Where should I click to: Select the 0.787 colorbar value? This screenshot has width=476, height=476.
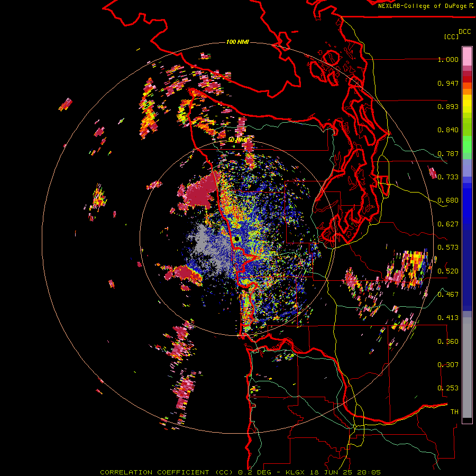[x=448, y=153]
